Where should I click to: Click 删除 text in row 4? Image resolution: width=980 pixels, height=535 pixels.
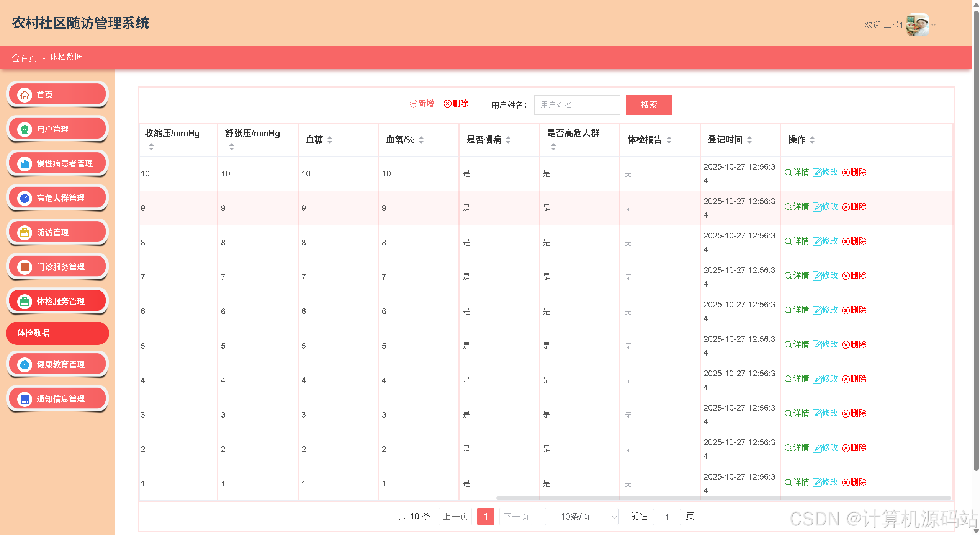(x=859, y=379)
